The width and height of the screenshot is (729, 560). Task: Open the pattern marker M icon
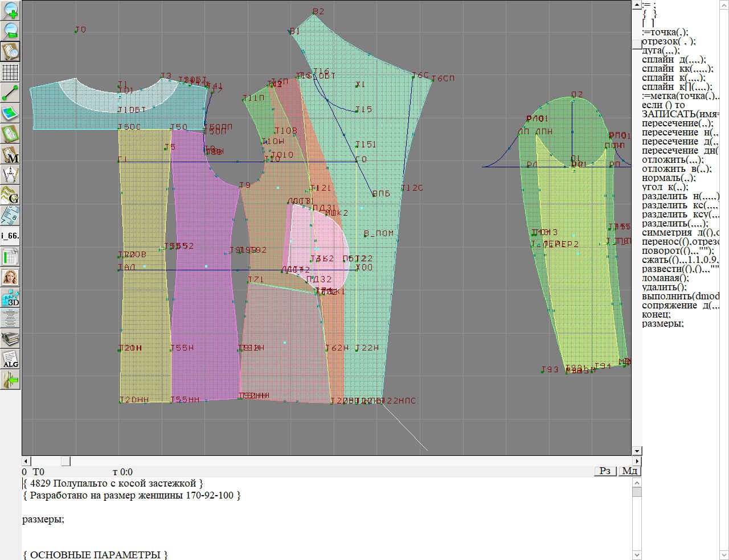point(10,155)
